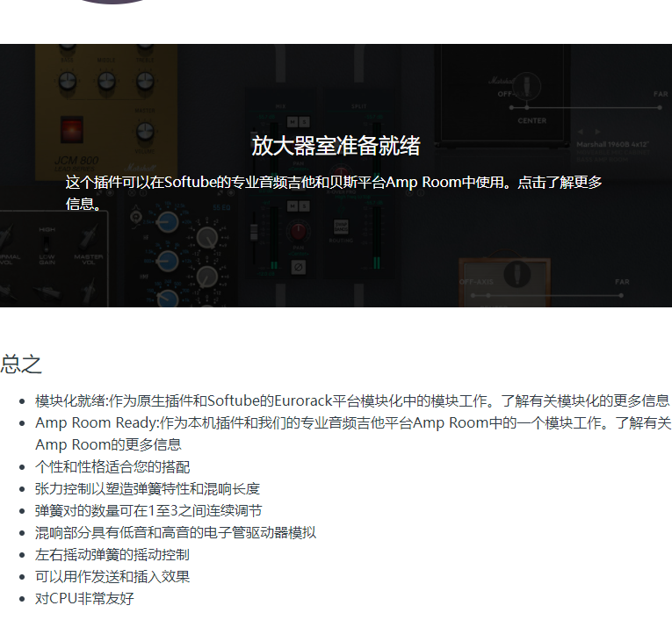This screenshot has height=620, width=672.
Task: Click the red pan knob in the mixer strip
Action: (x=299, y=231)
